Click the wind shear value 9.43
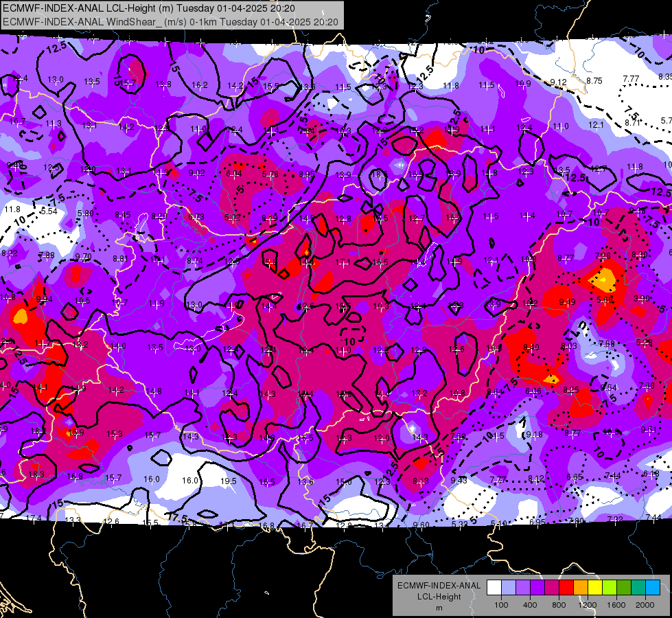 pyautogui.click(x=459, y=480)
